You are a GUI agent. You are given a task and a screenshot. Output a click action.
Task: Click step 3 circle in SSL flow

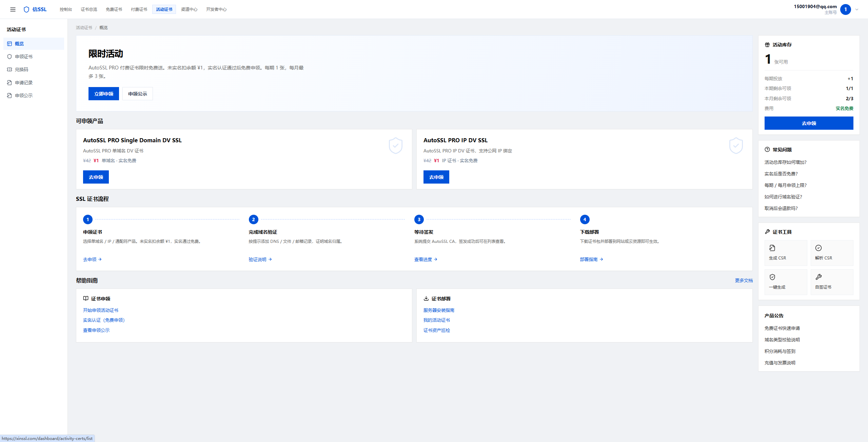click(x=419, y=219)
